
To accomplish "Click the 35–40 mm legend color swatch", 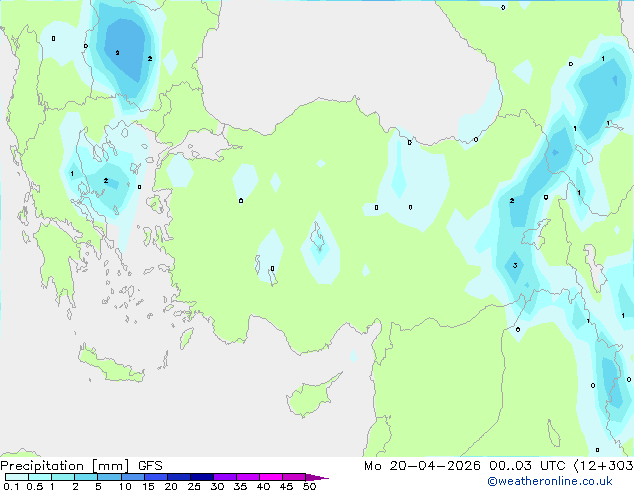I will point(248,477).
